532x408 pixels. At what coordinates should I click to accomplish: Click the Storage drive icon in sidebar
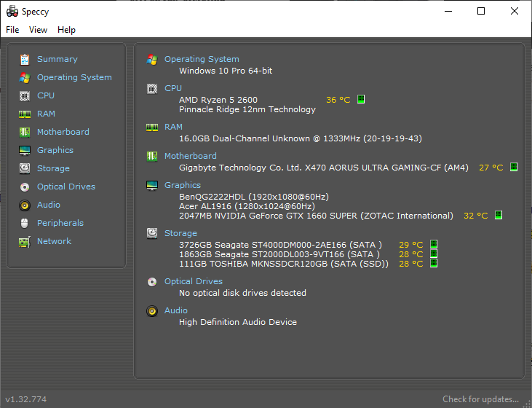tap(25, 168)
